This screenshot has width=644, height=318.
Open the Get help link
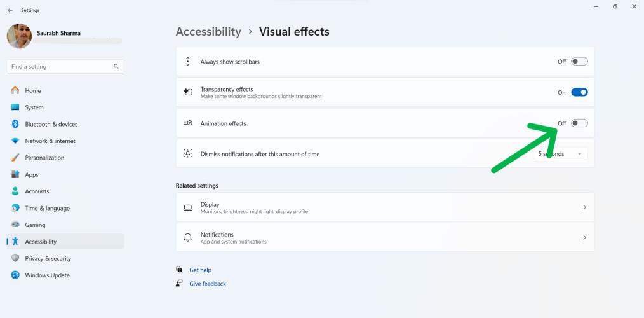click(x=200, y=270)
